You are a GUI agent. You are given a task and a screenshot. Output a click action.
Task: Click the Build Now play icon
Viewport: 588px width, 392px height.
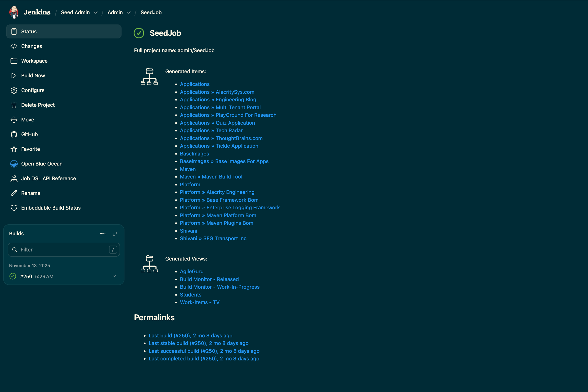14,75
